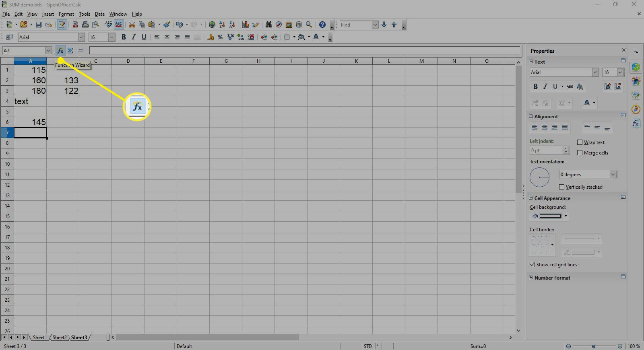Open the Functions deck in the sidebar

click(x=636, y=123)
